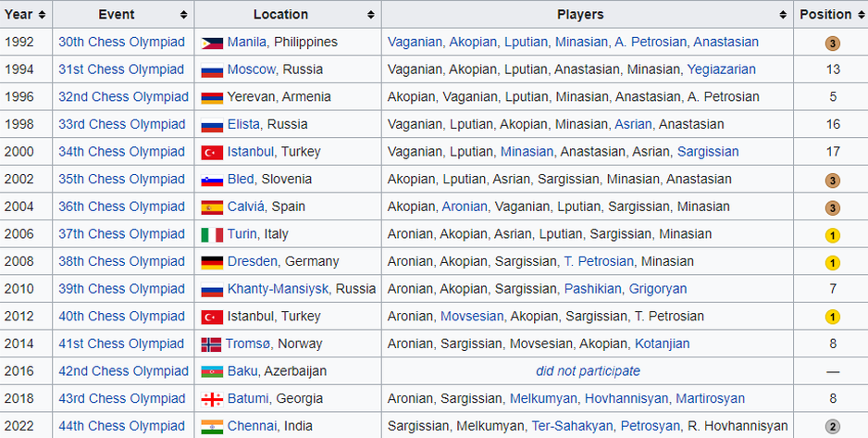Follow the 'did not participate' link

point(588,371)
